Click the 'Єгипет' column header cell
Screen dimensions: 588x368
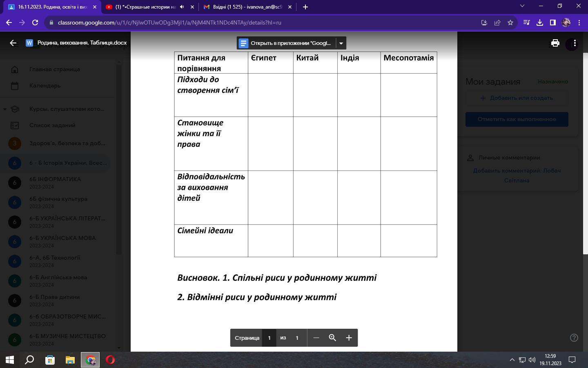pyautogui.click(x=271, y=63)
